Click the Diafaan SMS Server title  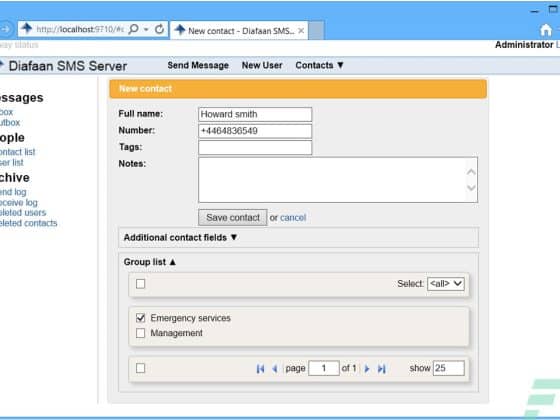click(68, 66)
